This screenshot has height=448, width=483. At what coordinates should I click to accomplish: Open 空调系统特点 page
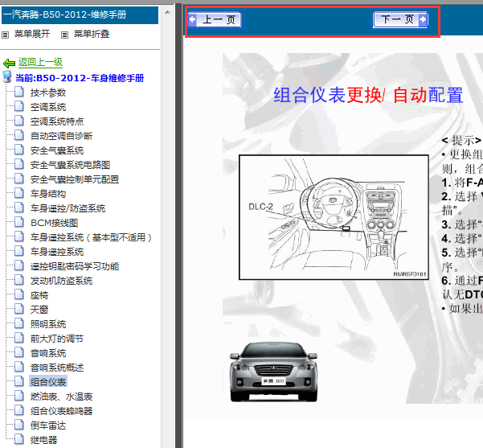click(x=57, y=121)
